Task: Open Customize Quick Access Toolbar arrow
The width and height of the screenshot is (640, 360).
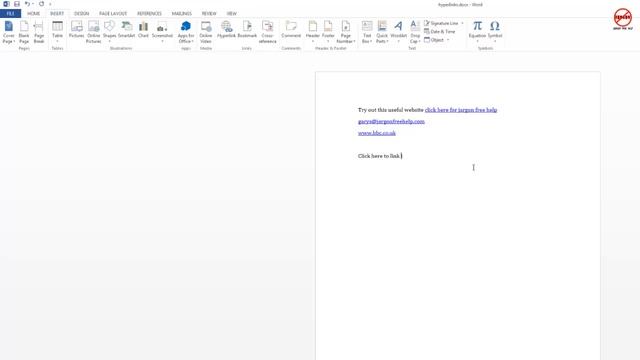Action: click(50, 4)
